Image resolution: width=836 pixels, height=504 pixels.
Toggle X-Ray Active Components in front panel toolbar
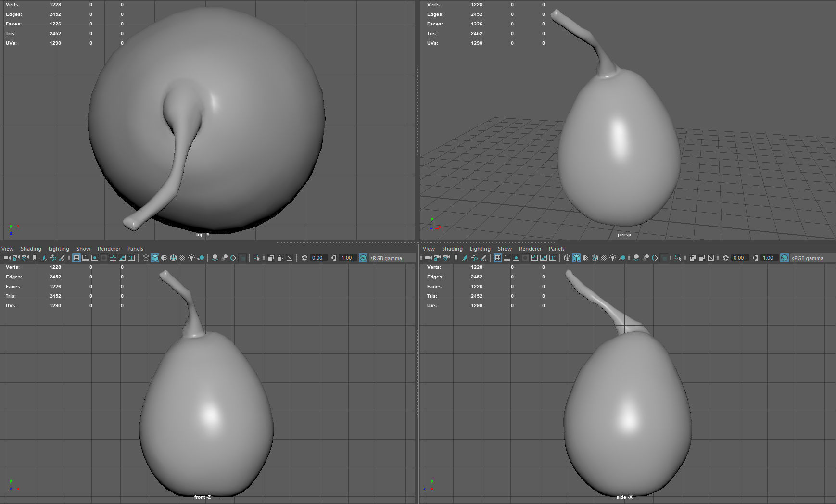280,258
